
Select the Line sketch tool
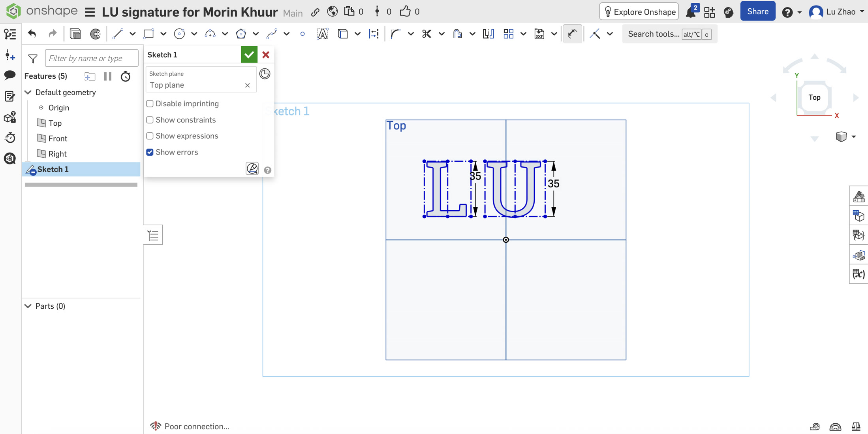tap(118, 34)
